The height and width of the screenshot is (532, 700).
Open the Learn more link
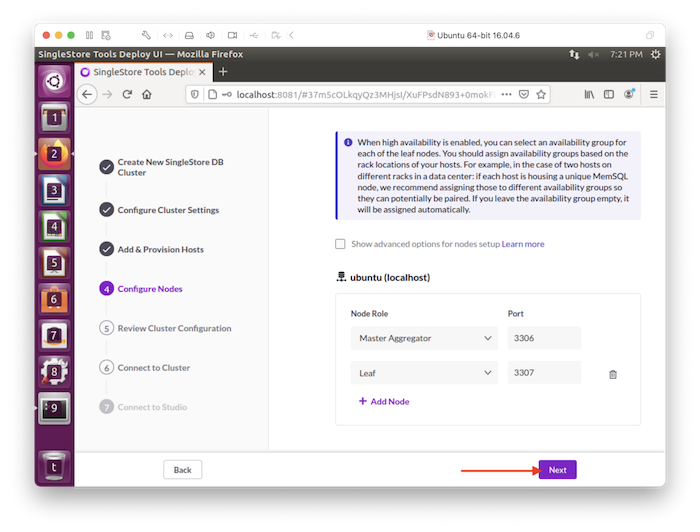tap(523, 244)
